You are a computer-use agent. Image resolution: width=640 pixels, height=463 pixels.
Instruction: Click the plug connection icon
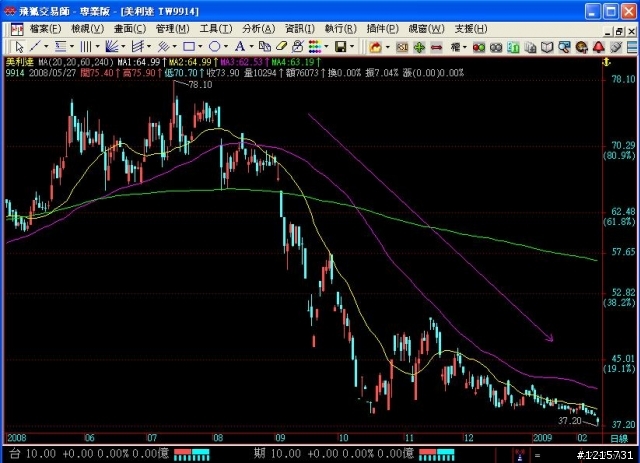click(616, 47)
